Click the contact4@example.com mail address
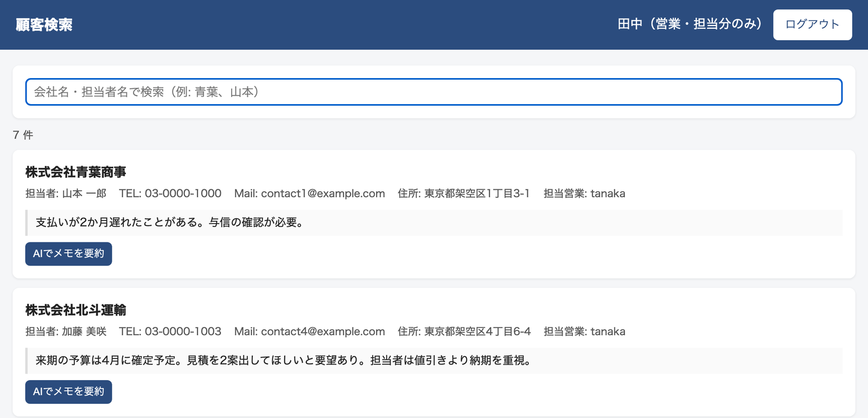This screenshot has height=418, width=868. point(323,332)
